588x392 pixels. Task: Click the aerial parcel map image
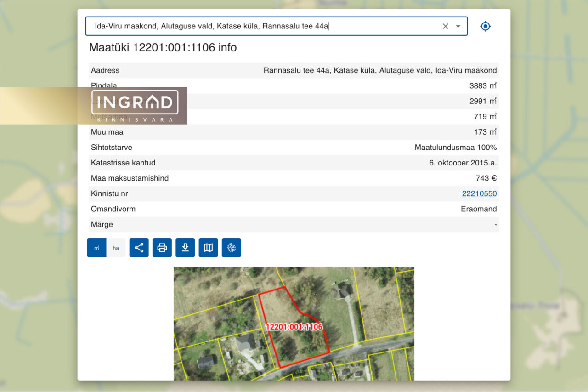pyautogui.click(x=294, y=324)
